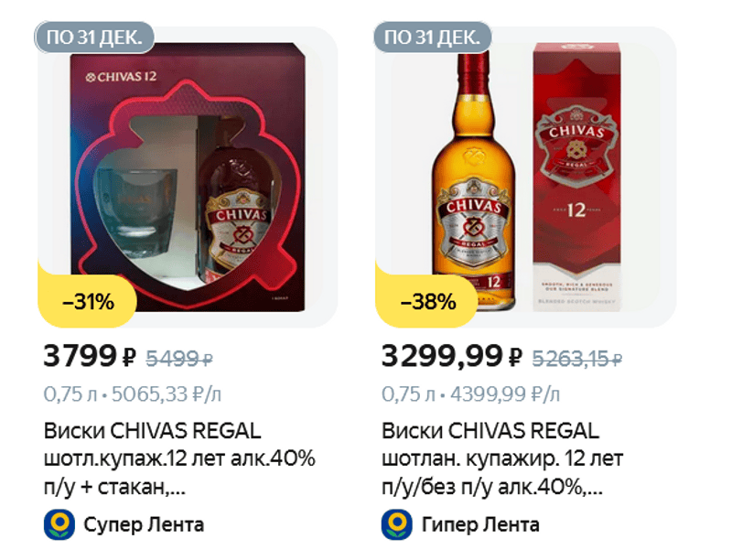This screenshot has width=732, height=560.
Task: Open the product title with стакан gift set
Action: point(179,459)
